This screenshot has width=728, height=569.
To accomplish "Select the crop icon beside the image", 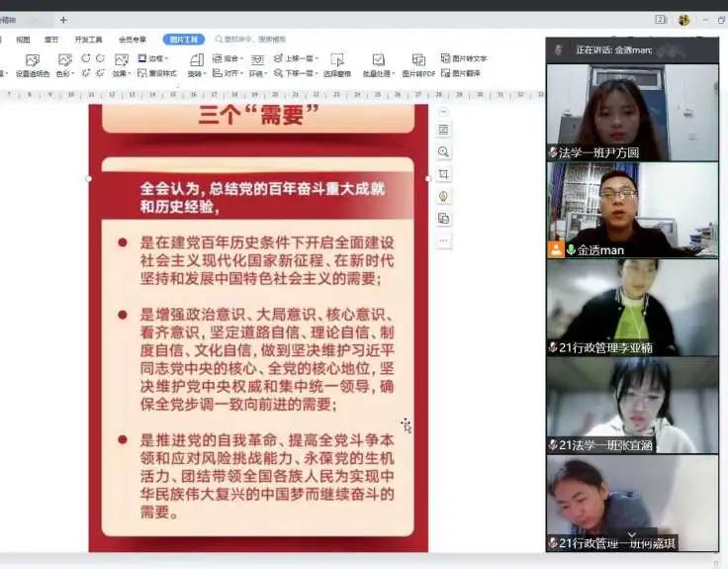I will pos(443,174).
